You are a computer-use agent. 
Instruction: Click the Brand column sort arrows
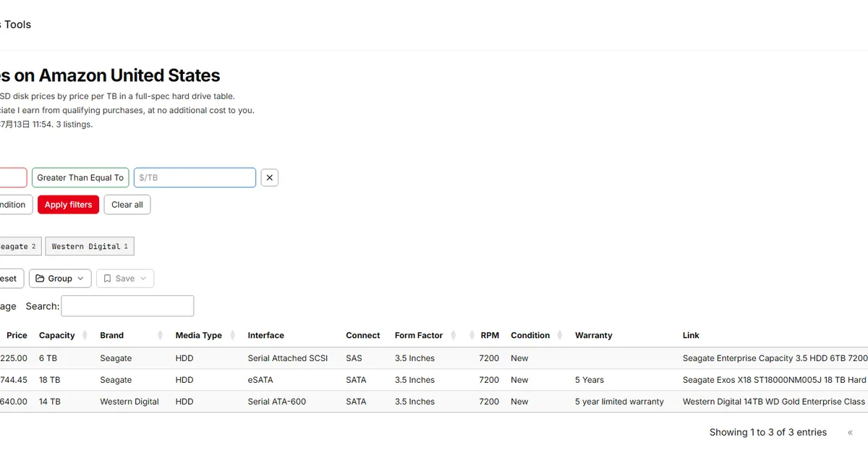160,335
